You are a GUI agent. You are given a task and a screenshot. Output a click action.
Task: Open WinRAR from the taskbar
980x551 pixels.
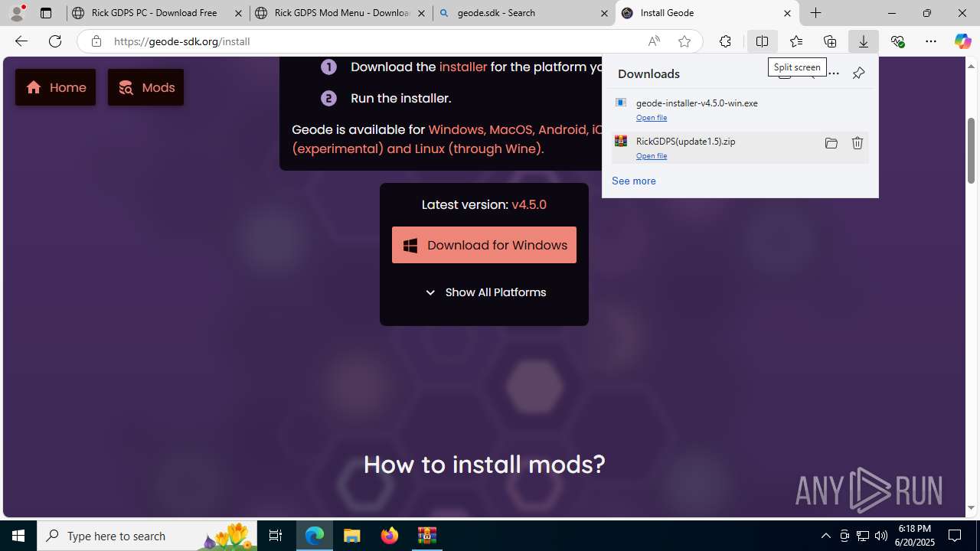(x=427, y=536)
